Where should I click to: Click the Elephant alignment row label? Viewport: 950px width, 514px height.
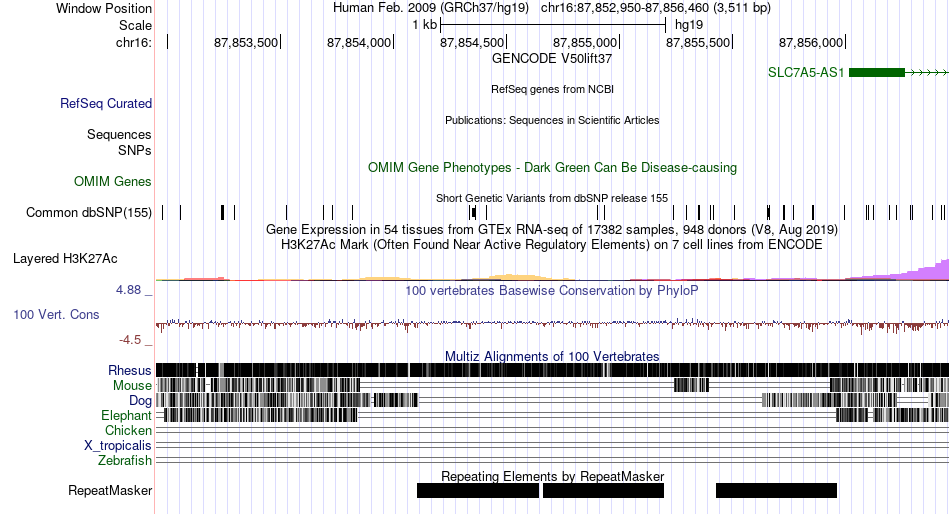126,416
